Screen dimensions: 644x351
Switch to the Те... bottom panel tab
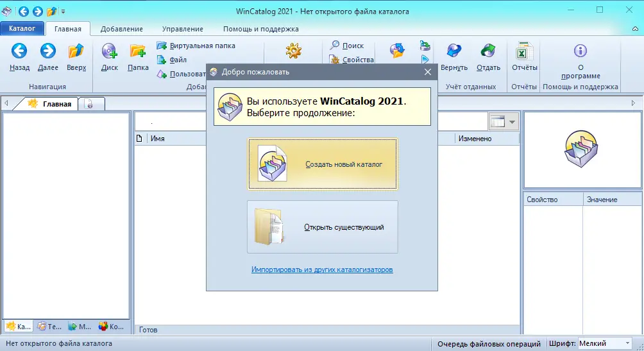click(x=49, y=327)
